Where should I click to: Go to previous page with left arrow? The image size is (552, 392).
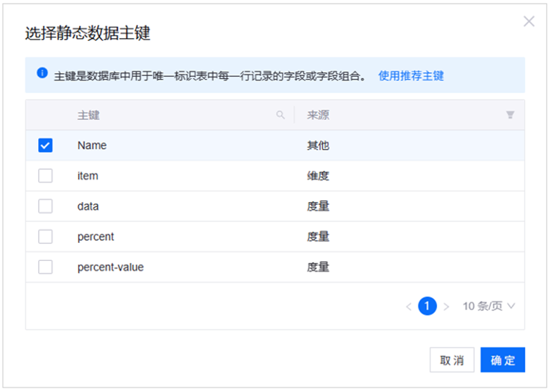coord(408,306)
